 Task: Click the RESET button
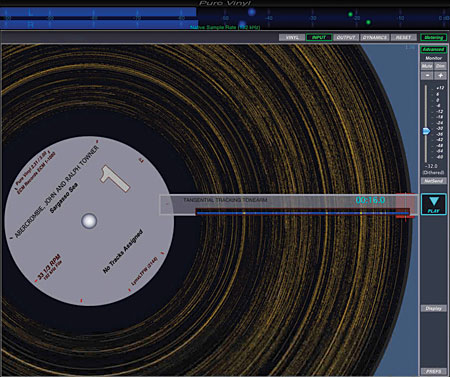coord(404,38)
